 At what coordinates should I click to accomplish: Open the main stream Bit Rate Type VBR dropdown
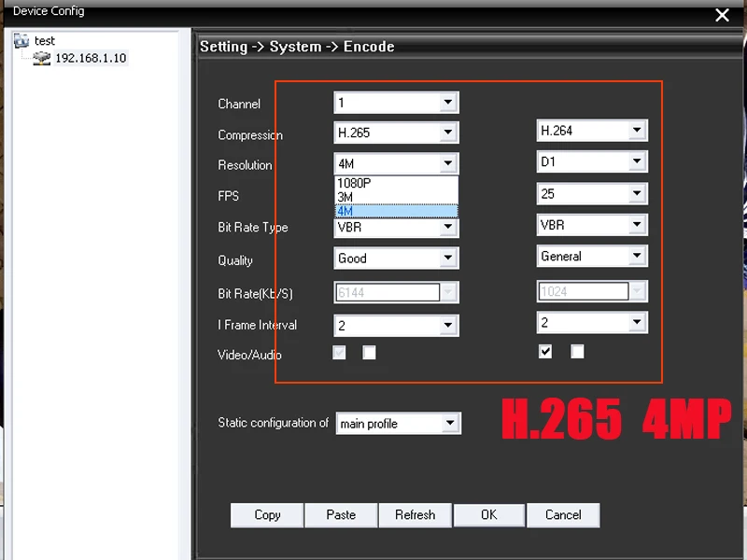[x=396, y=227]
